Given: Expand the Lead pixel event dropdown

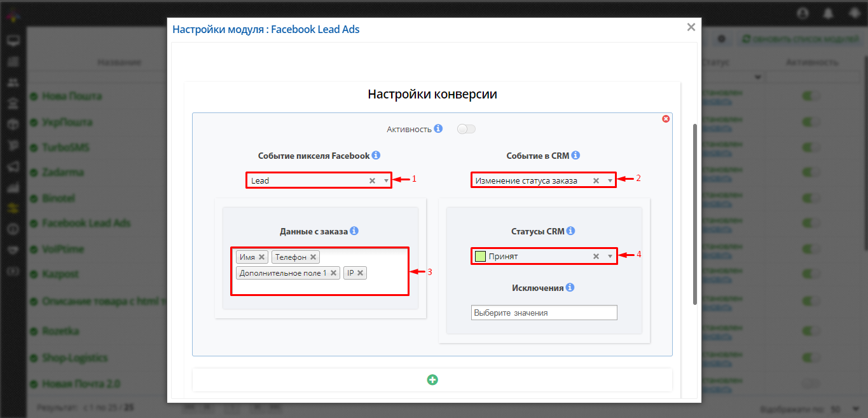Looking at the screenshot, I should tap(386, 181).
